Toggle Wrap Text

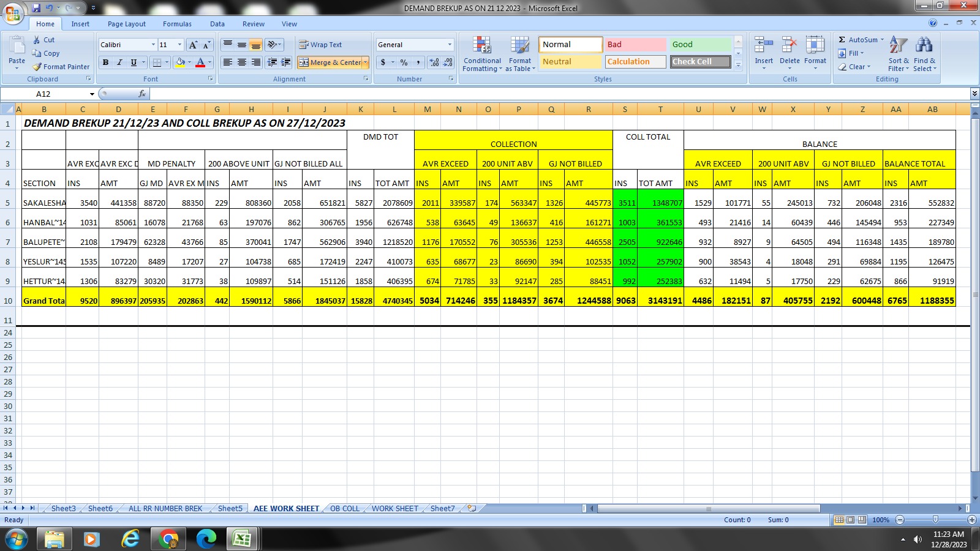tap(320, 45)
